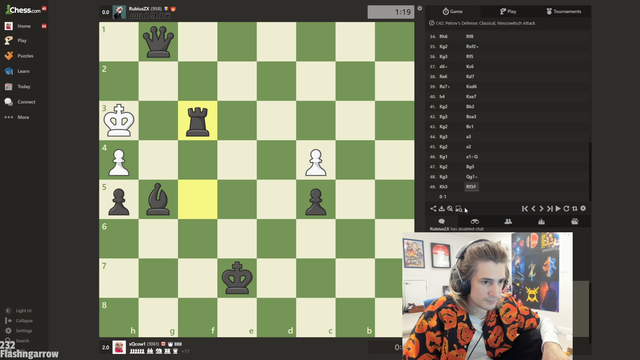Flip the board orientation
Image resolution: width=640 pixels, height=360 pixels.
tap(575, 209)
